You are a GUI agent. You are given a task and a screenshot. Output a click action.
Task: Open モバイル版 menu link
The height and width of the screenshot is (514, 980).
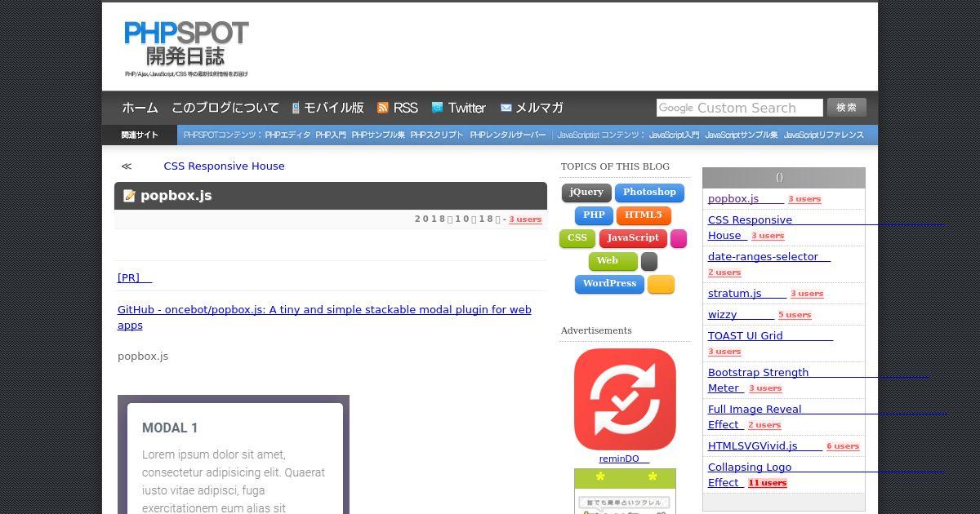pos(334,108)
